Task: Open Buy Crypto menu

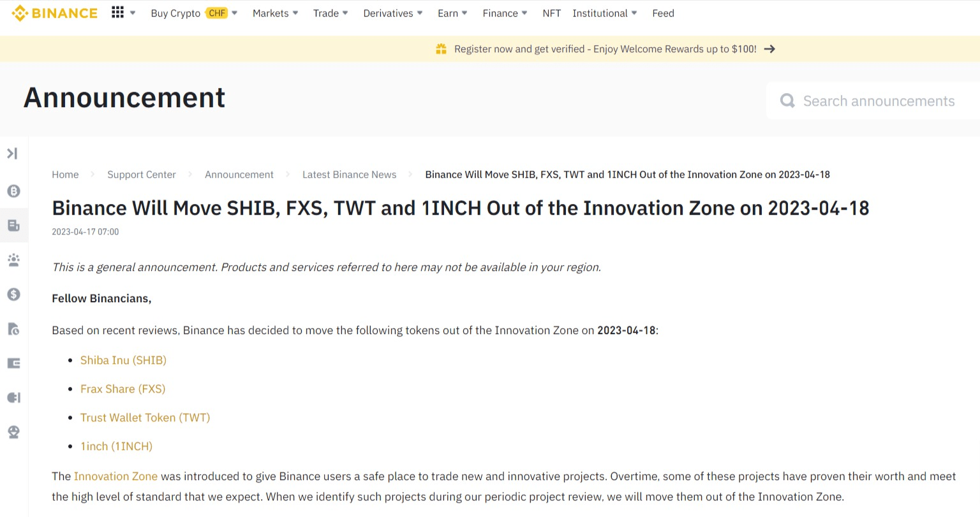Action: [175, 13]
